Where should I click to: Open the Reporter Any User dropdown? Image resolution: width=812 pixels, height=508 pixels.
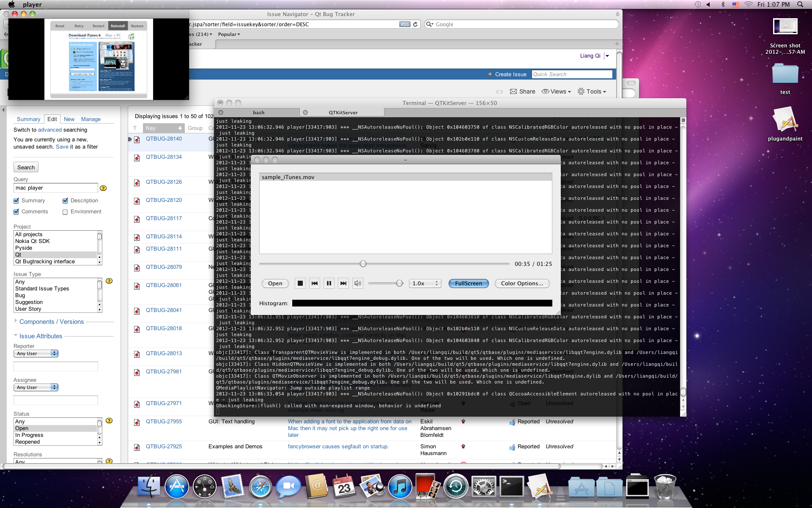tap(36, 353)
